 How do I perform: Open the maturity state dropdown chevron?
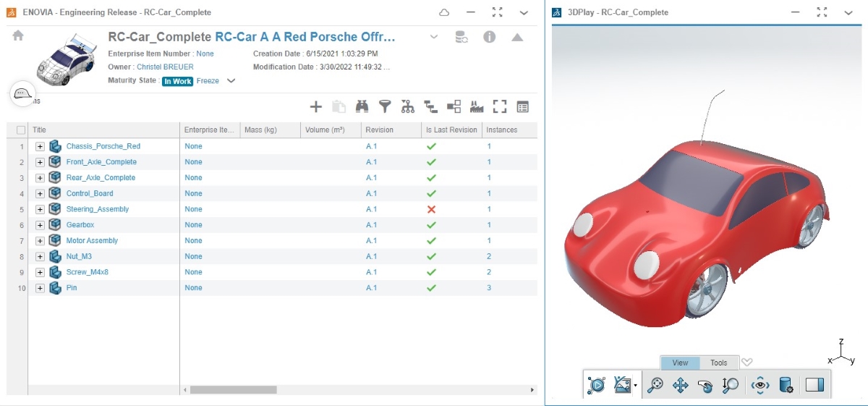pyautogui.click(x=231, y=81)
